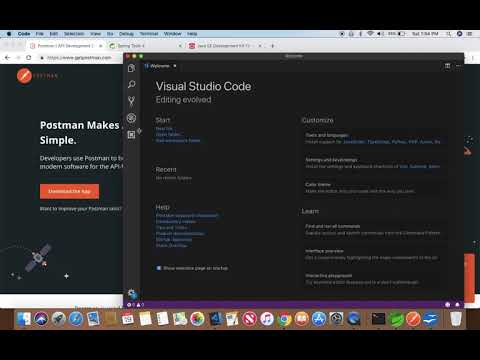This screenshot has height=360, width=480.
Task: Open iTunes from the Dock
Action: 267,319
